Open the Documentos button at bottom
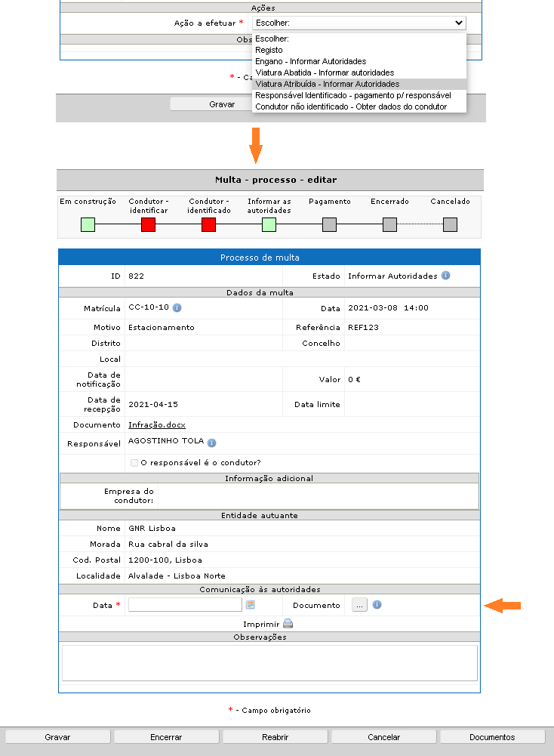The height and width of the screenshot is (756, 554). (492, 736)
